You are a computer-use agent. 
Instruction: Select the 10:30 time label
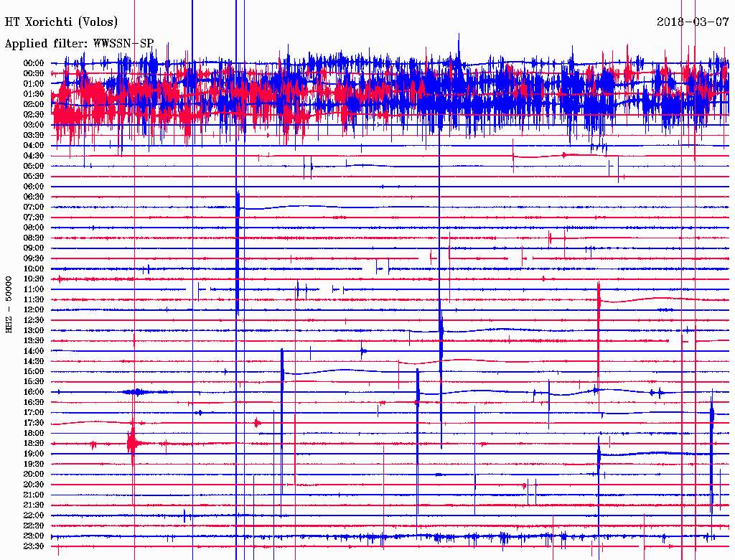(34, 279)
